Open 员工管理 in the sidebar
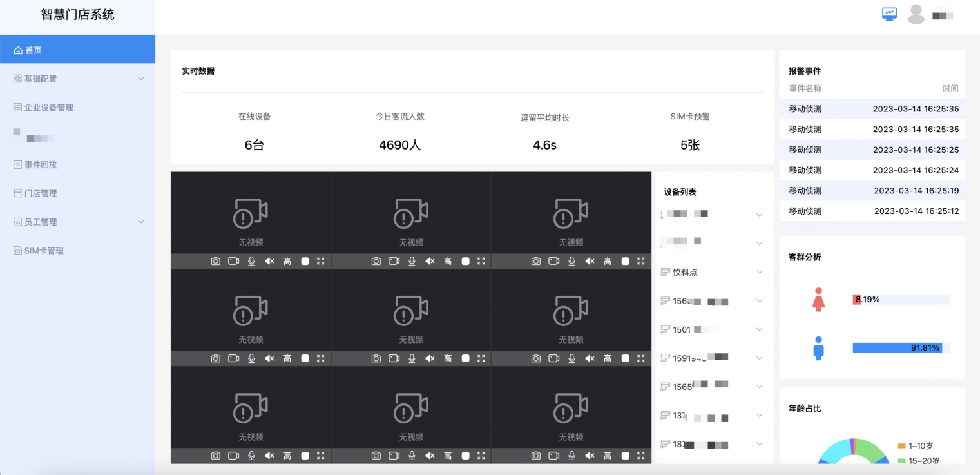This screenshot has height=475, width=980. tap(77, 222)
